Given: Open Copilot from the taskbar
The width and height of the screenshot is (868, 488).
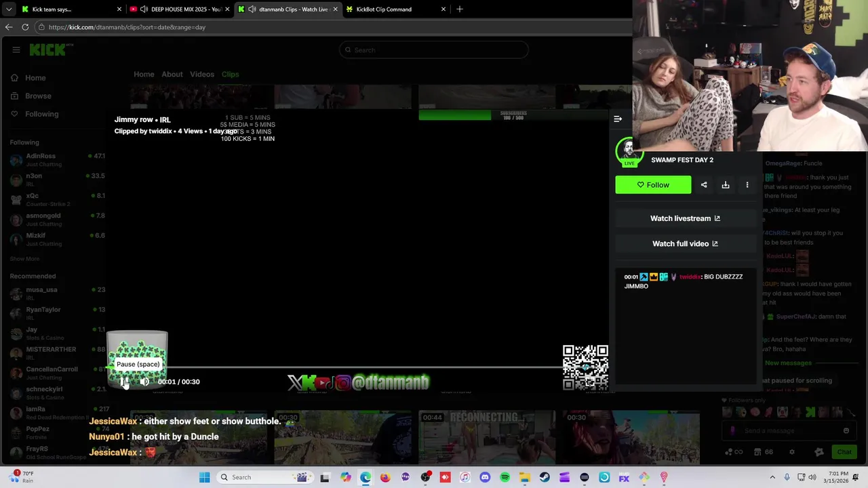Looking at the screenshot, I should coord(345,477).
